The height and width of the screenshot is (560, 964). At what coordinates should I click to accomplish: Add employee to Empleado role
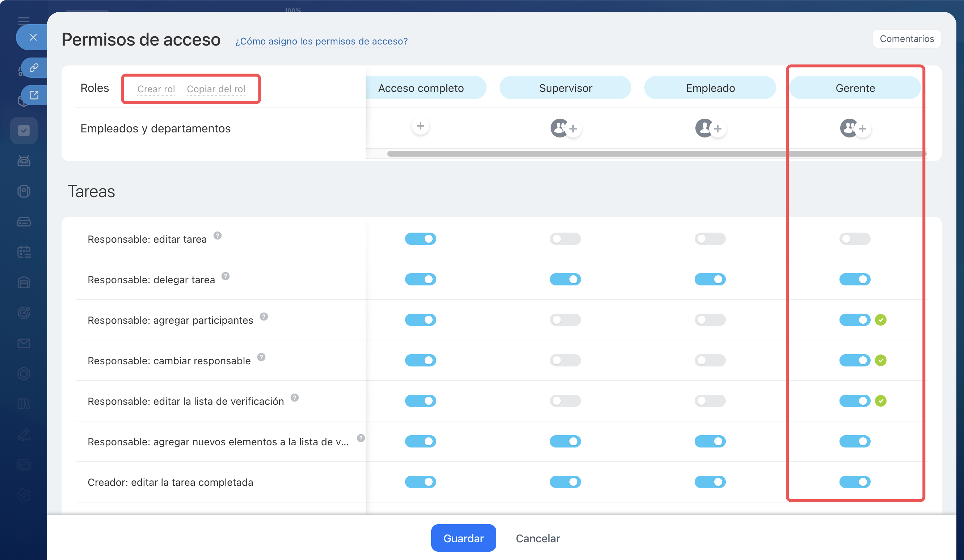coord(717,129)
